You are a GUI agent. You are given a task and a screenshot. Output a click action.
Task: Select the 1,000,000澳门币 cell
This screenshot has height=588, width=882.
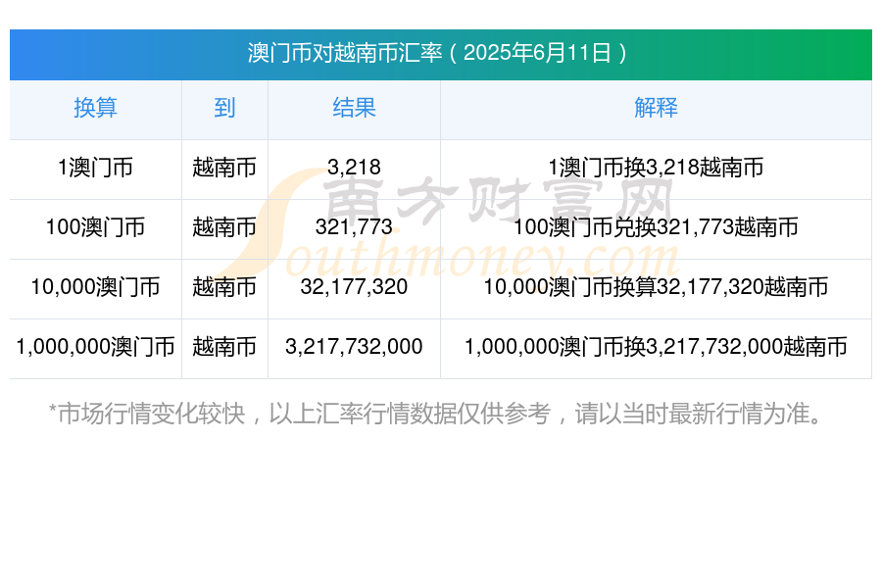tap(96, 347)
